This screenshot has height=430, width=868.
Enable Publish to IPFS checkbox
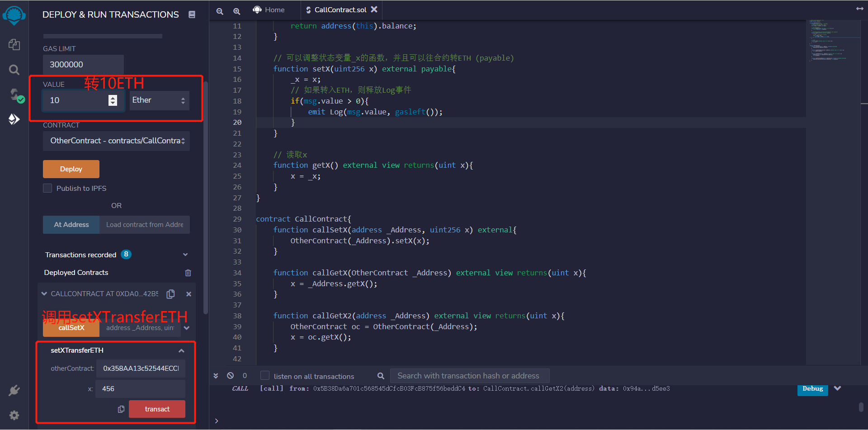click(x=47, y=188)
